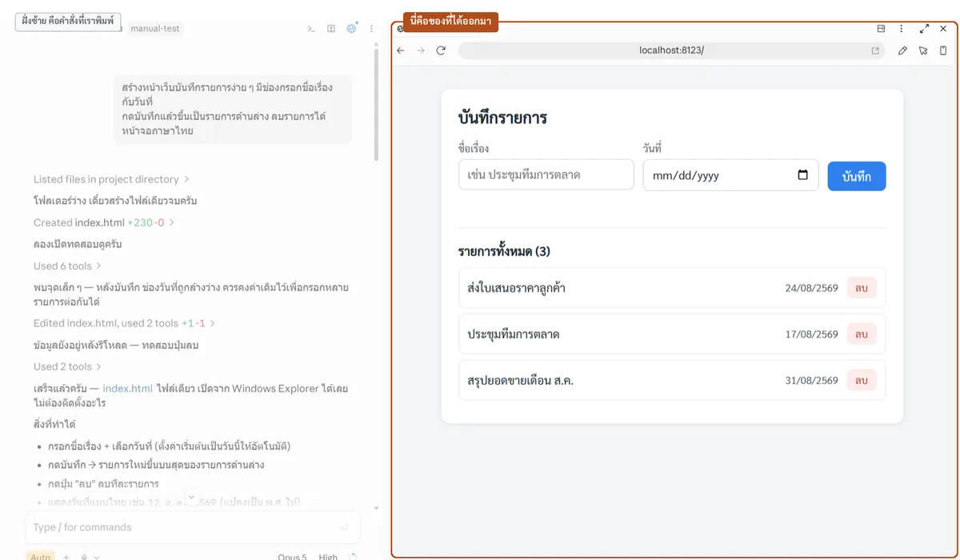Delete the ประชุมทีมการตลาด item
The height and width of the screenshot is (560, 960).
(862, 334)
